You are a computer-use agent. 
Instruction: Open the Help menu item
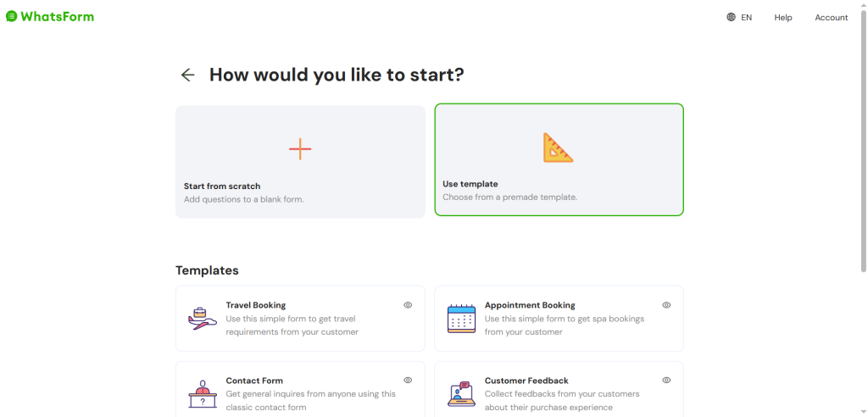pyautogui.click(x=782, y=18)
